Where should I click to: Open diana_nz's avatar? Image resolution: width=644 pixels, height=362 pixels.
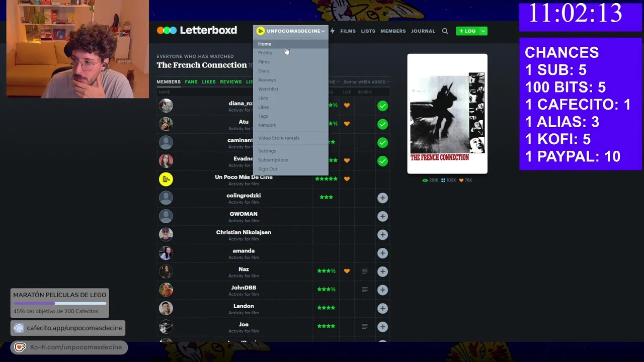166,106
